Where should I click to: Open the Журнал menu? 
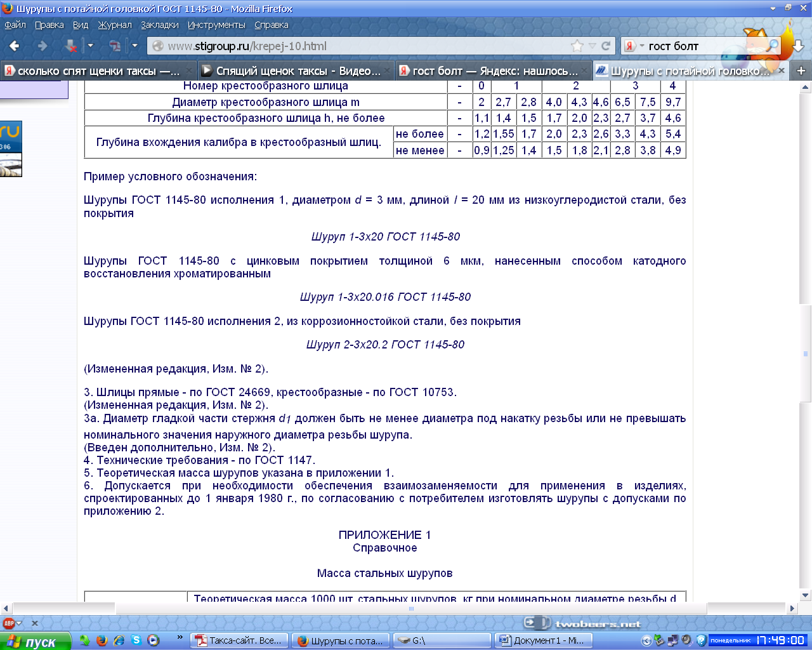pyautogui.click(x=115, y=25)
